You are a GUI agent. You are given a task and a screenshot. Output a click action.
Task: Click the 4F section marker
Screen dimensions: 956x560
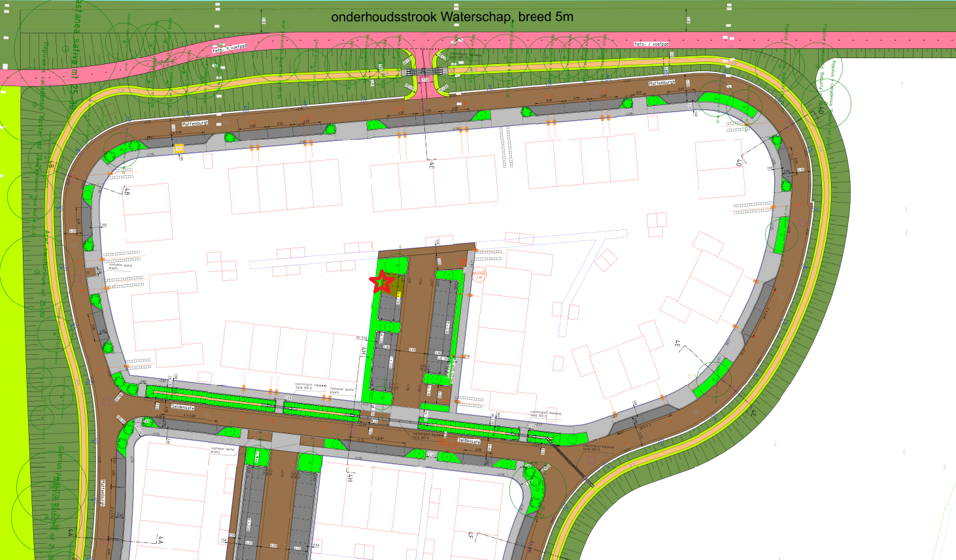click(470, 536)
